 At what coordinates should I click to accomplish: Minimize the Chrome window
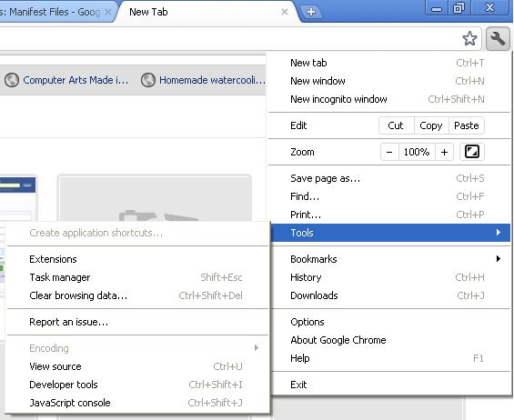(x=437, y=8)
